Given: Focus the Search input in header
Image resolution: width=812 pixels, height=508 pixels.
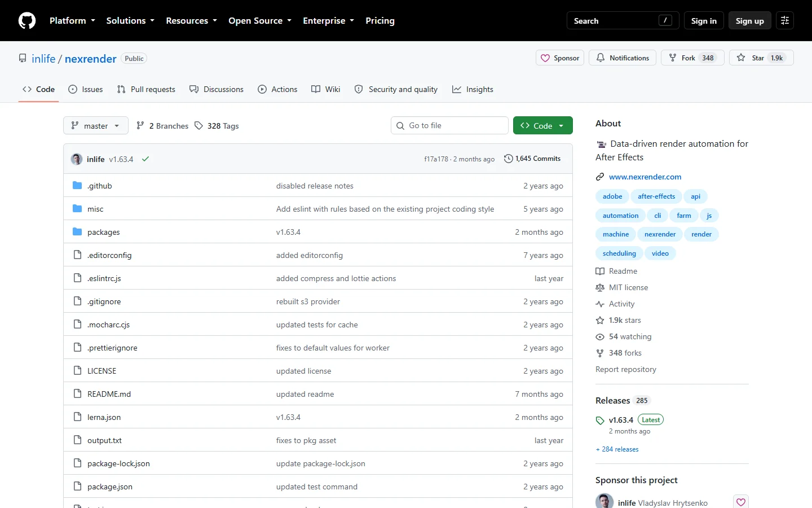Looking at the screenshot, I should point(623,21).
